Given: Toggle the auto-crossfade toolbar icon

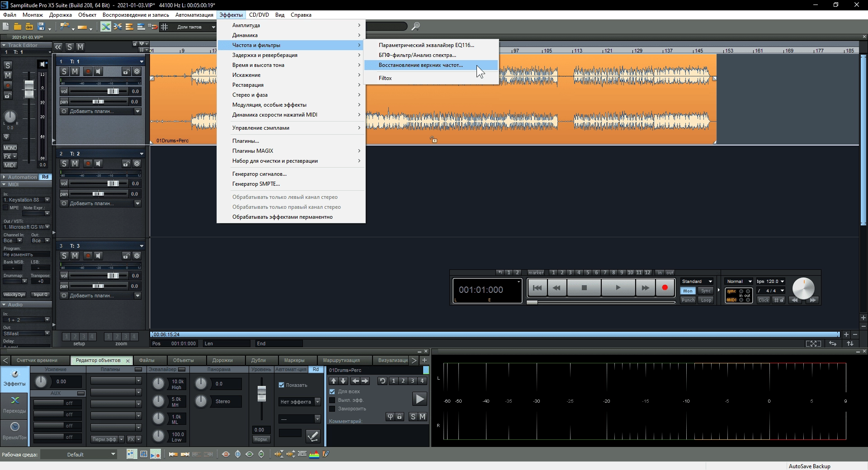Looking at the screenshot, I should (106, 27).
